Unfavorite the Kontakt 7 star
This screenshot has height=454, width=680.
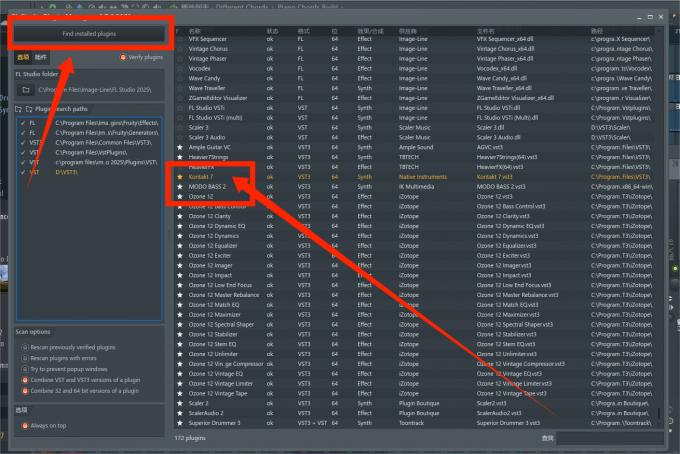180,177
